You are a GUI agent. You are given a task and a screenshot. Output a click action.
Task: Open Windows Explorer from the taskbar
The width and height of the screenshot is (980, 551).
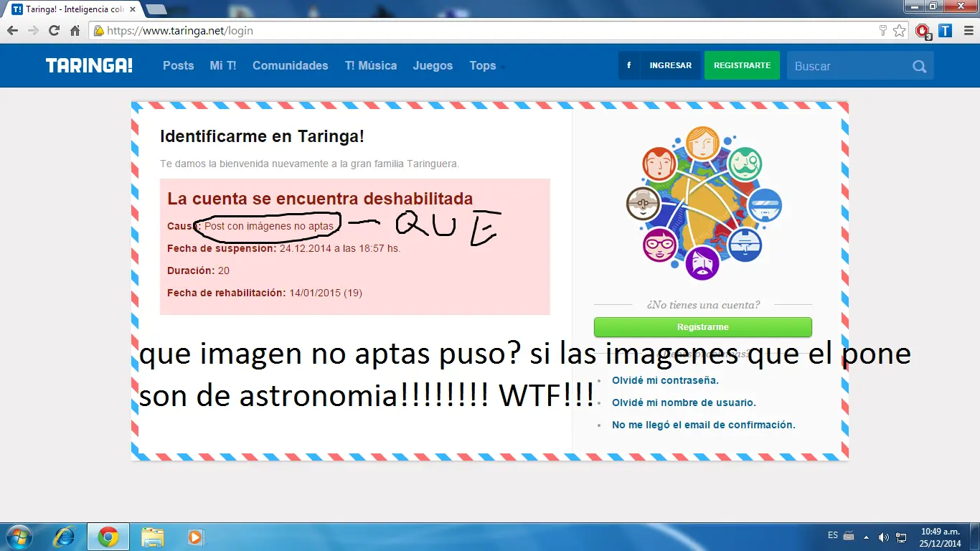(153, 537)
